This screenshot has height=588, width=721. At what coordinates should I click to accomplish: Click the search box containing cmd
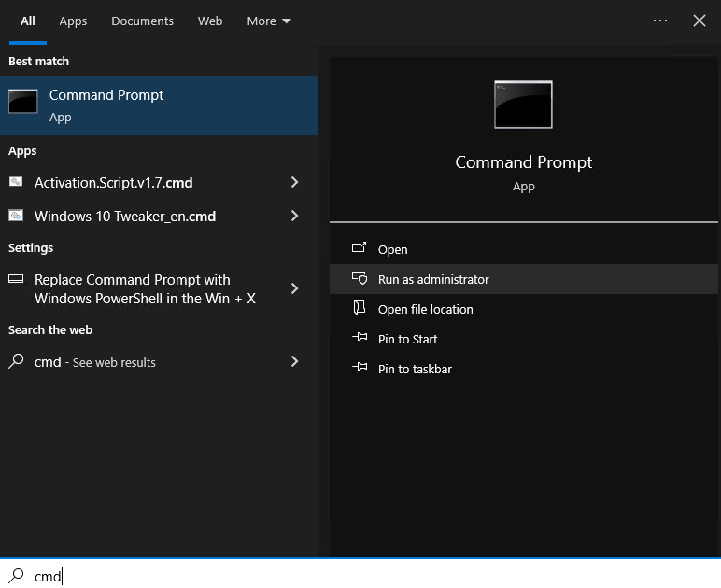360,574
